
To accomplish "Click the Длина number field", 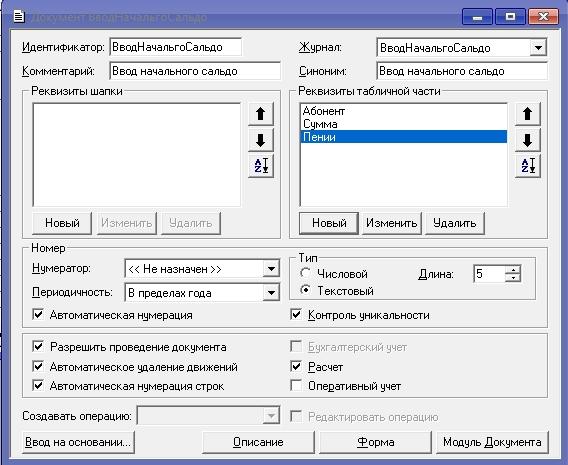I will 489,274.
